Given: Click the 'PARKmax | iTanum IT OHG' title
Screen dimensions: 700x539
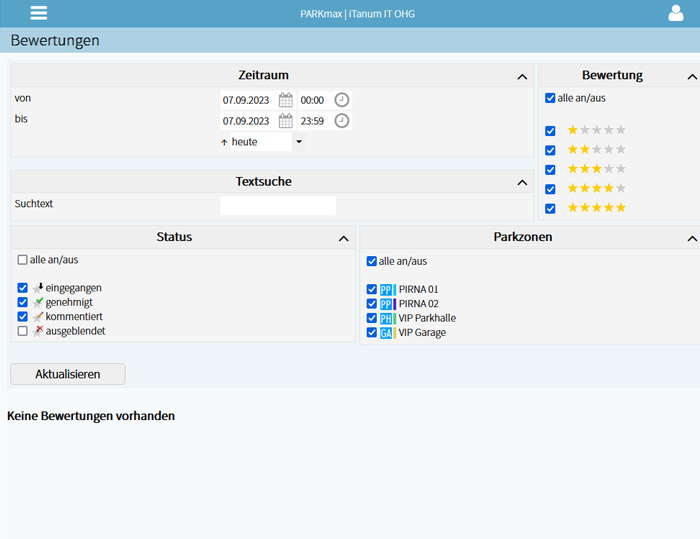Looking at the screenshot, I should pyautogui.click(x=357, y=14).
